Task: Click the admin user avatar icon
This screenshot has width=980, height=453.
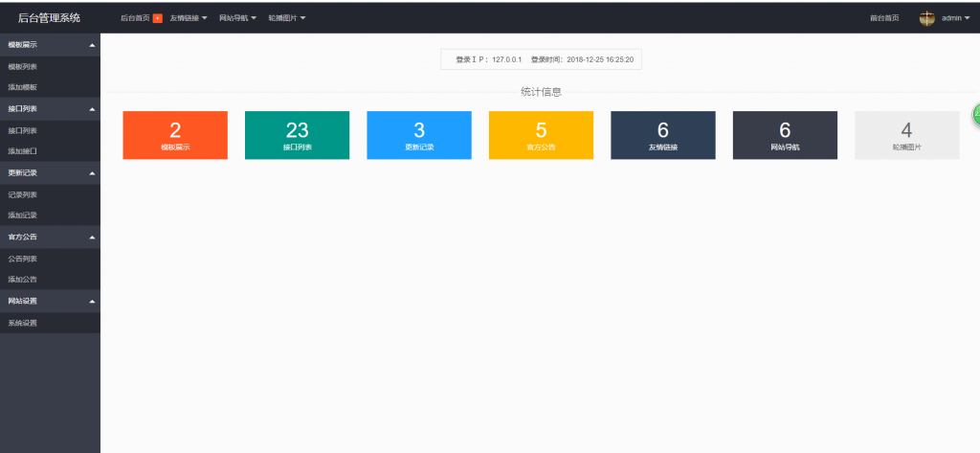Action: pyautogui.click(x=926, y=18)
